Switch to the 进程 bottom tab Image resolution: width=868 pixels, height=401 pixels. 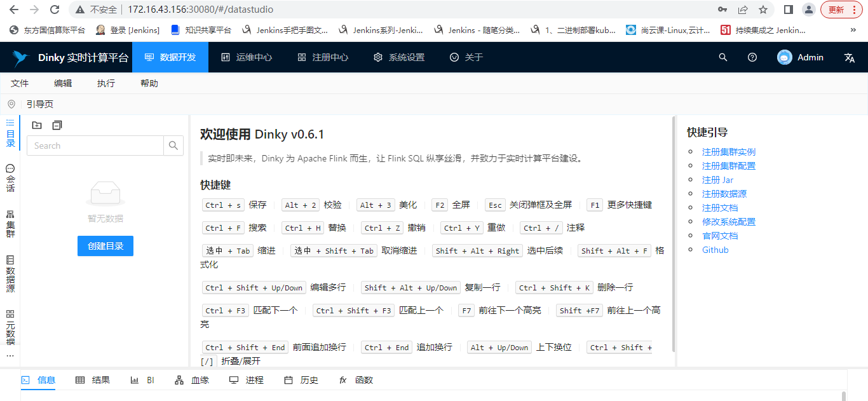(247, 380)
